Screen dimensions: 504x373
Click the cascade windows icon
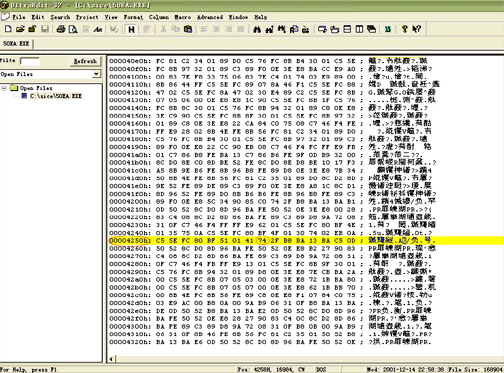(x=371, y=29)
